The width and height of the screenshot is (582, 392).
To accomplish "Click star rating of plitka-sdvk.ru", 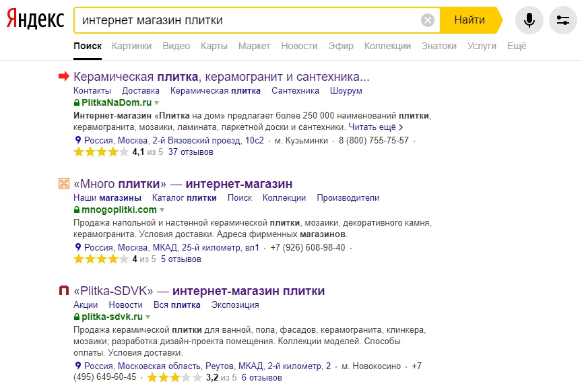I will coord(174,378).
